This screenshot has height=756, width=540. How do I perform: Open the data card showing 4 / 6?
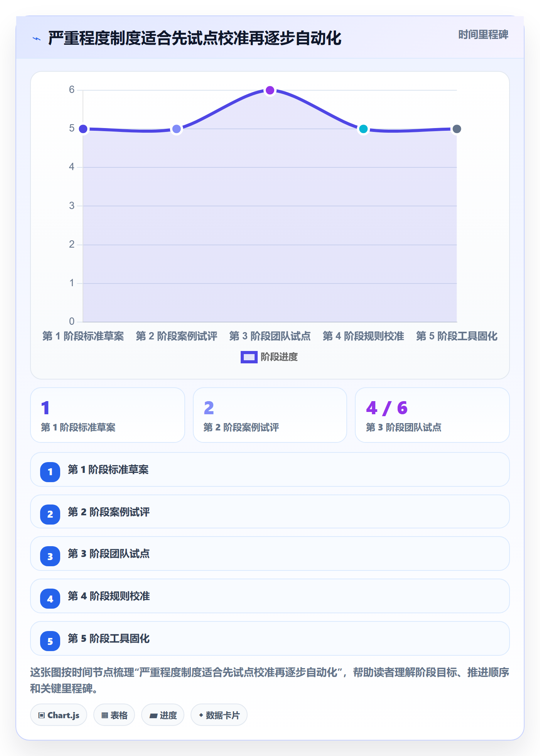pos(432,415)
